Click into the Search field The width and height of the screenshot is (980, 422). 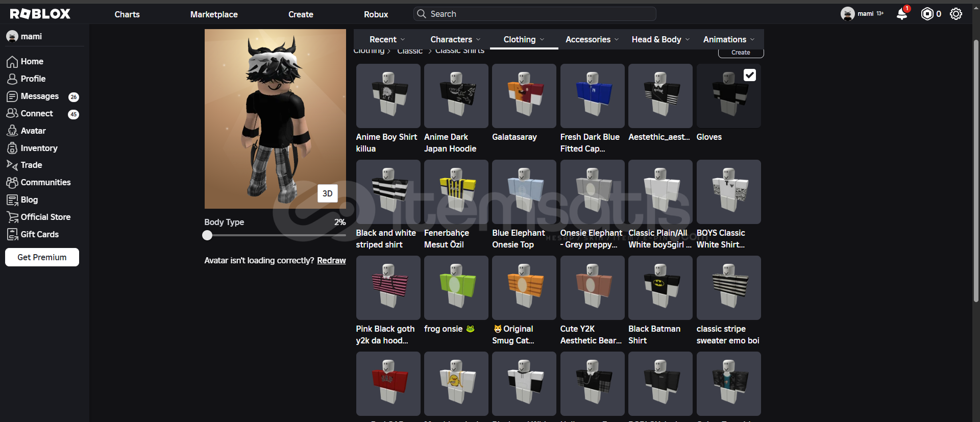(x=534, y=14)
